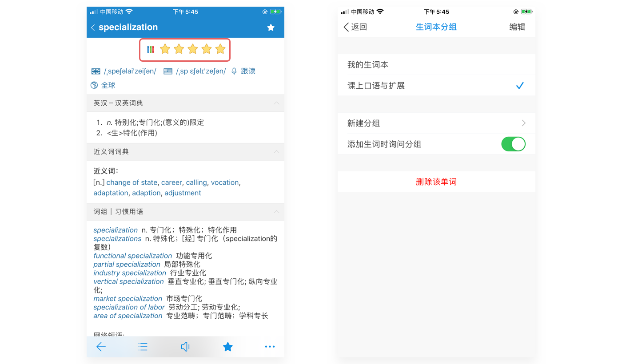The image size is (622, 364).
Task: Tap 返回 to go back
Action: [x=355, y=27]
